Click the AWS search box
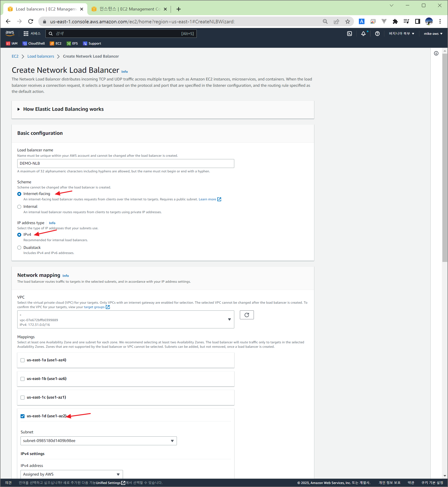The width and height of the screenshot is (448, 487). tap(121, 34)
